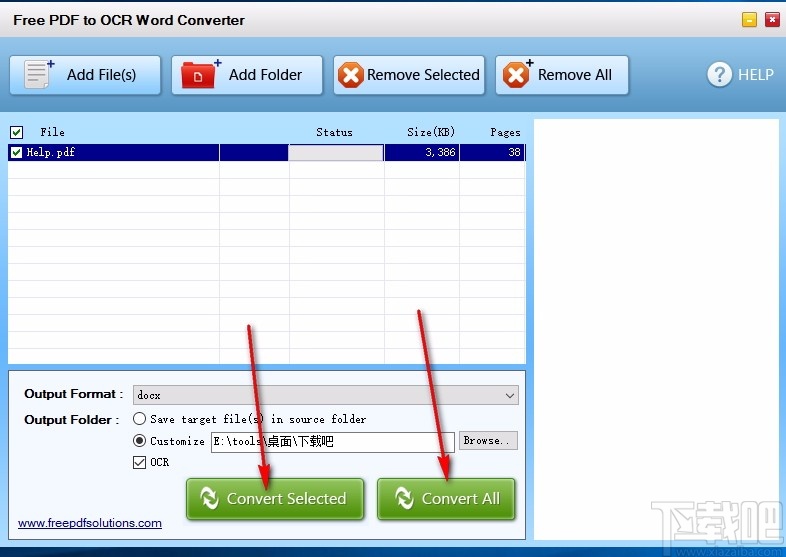The width and height of the screenshot is (786, 557).
Task: Open the Output Format docx dropdown
Action: point(326,395)
